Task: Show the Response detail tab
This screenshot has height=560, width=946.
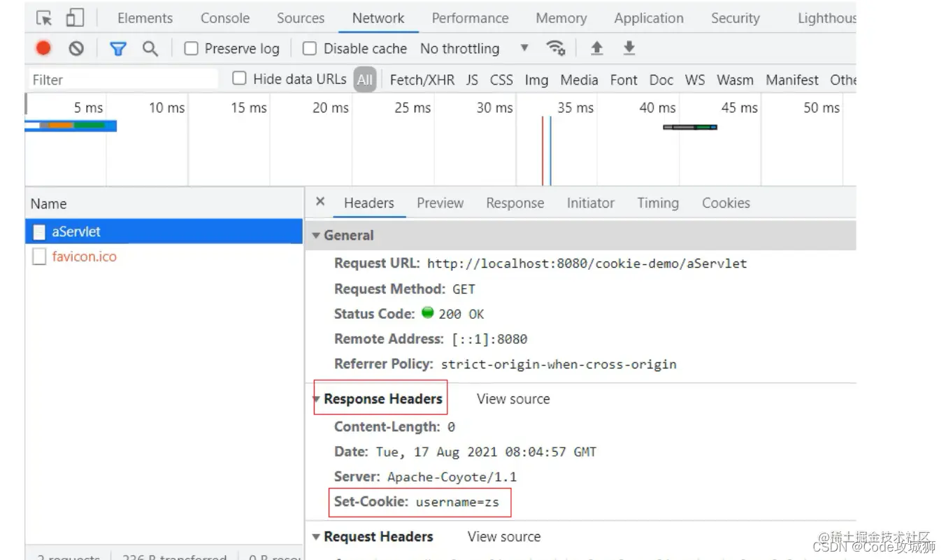Action: pyautogui.click(x=515, y=203)
